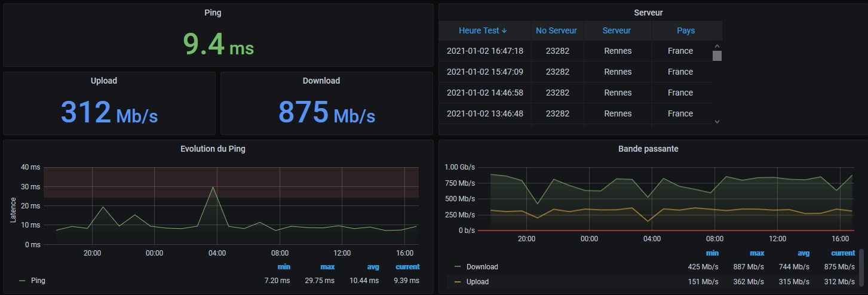Screen dimensions: 868x295
Task: Click the Ping series line icon in the legend
Action: (23, 280)
